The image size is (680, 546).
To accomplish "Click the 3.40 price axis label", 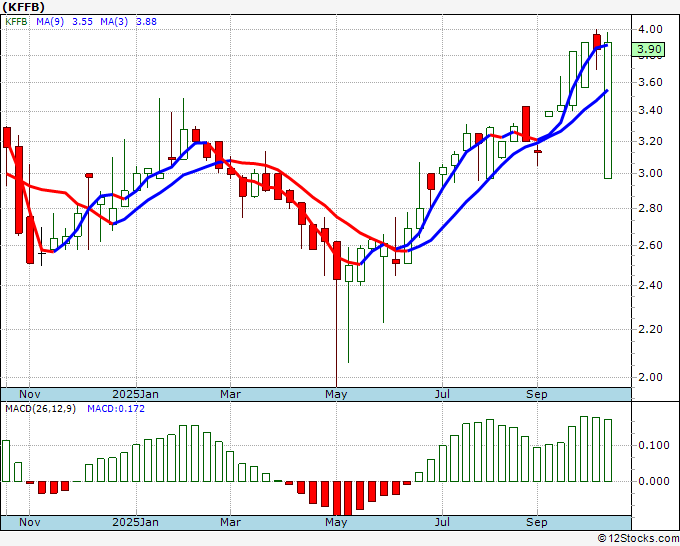I will coord(650,110).
